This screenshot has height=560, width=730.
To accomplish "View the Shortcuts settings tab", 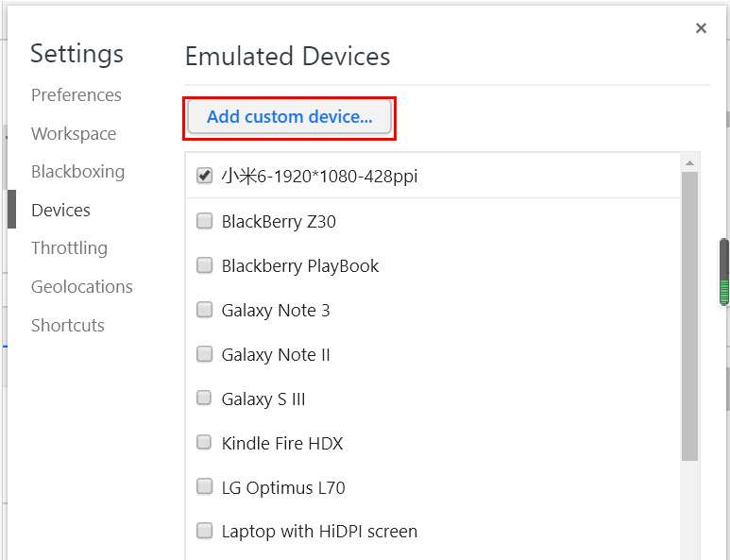I will pos(68,326).
